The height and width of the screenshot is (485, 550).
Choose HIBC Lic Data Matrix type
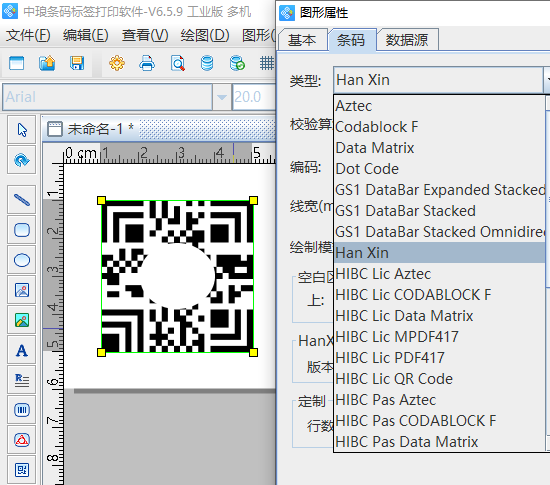tap(439, 316)
